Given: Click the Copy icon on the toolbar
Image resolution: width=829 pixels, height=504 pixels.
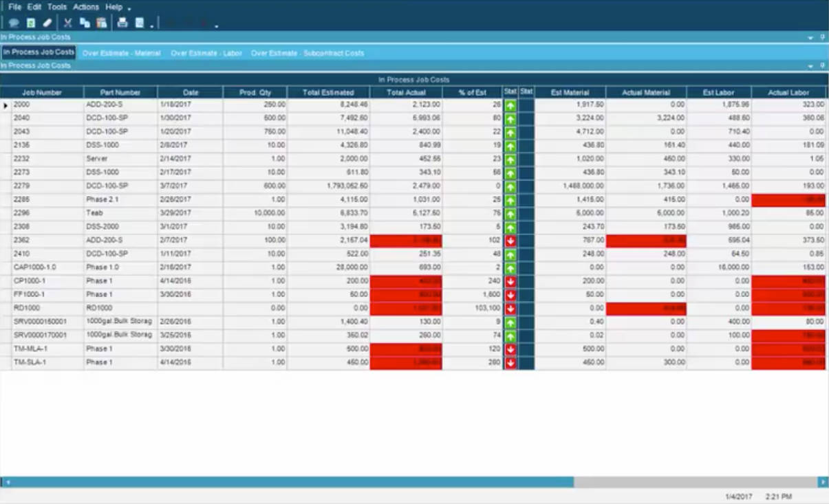Looking at the screenshot, I should (x=84, y=23).
